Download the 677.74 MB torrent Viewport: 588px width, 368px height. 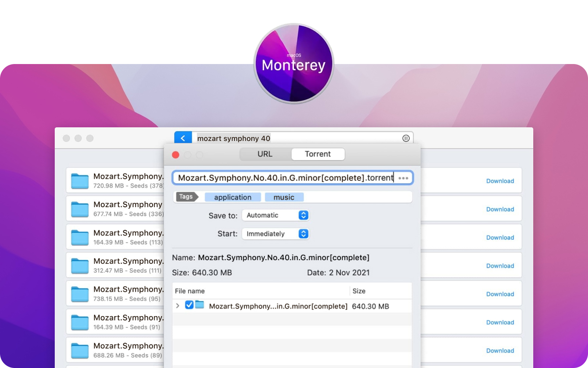tap(500, 209)
